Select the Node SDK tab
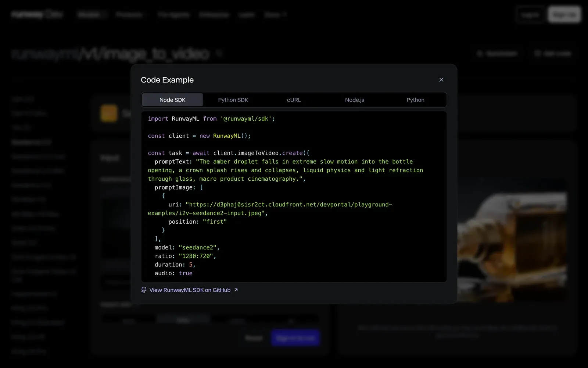The image size is (588, 368). [x=172, y=100]
